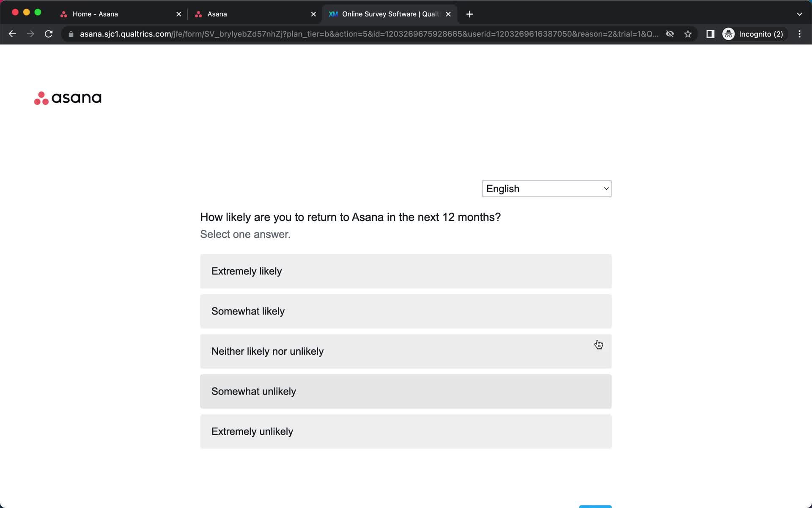This screenshot has width=812, height=508.
Task: Select Somewhat likely answer option
Action: coord(406,311)
